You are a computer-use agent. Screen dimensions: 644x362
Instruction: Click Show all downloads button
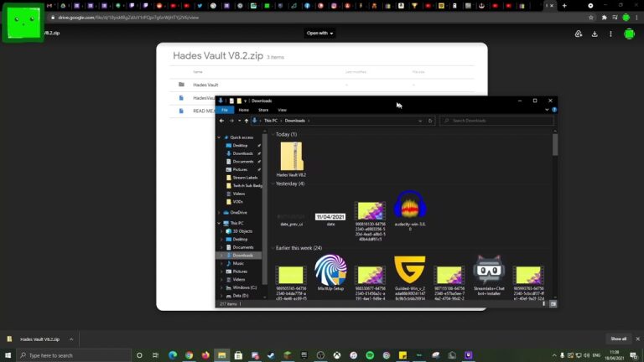[618, 339]
